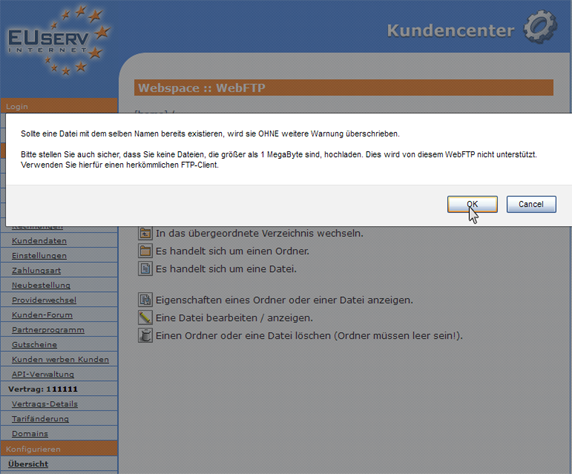Click the properties icon in the legend
Viewport: 572px width, 474px height.
(x=145, y=300)
